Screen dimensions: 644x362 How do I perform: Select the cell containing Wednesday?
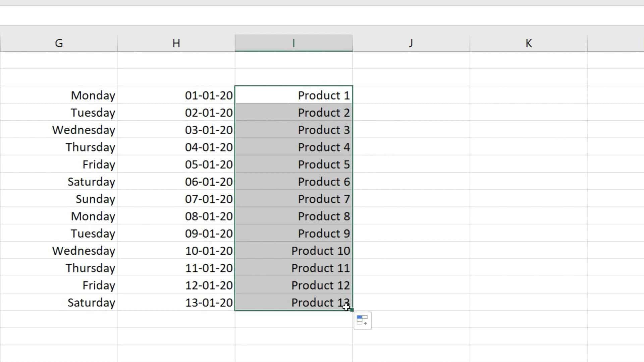[x=84, y=130]
